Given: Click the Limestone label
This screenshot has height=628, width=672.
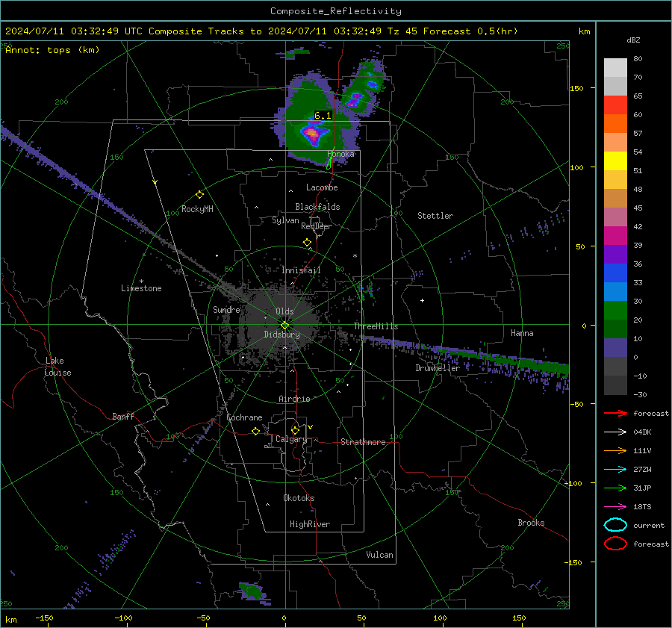Looking at the screenshot, I should tap(141, 288).
